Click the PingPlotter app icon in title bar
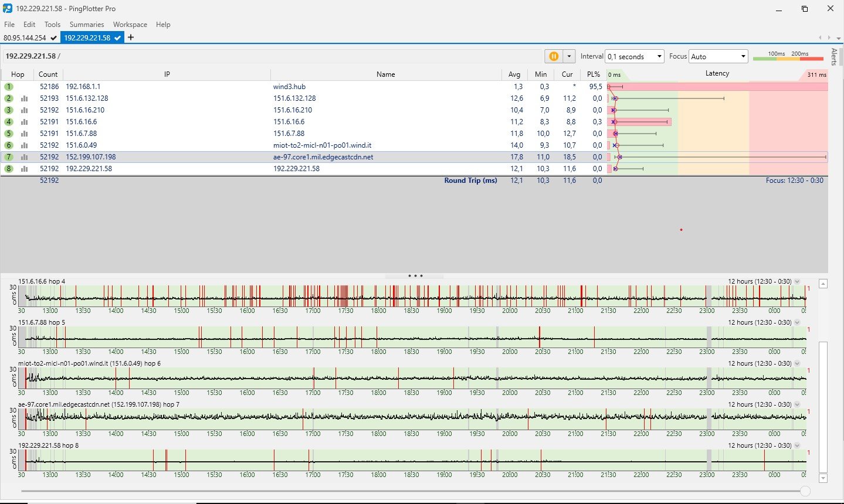This screenshot has width=844, height=504. click(x=8, y=9)
